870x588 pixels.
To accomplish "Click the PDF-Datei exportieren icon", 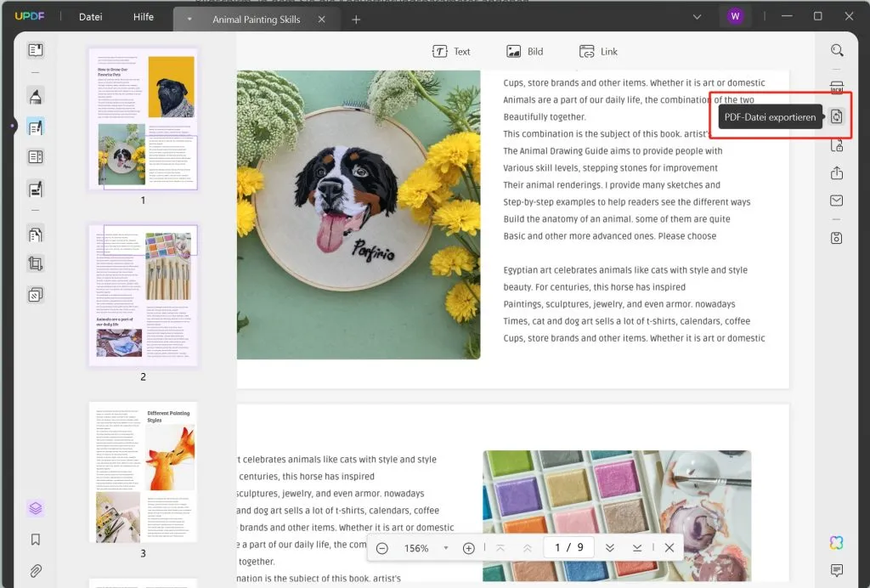I will pyautogui.click(x=837, y=116).
